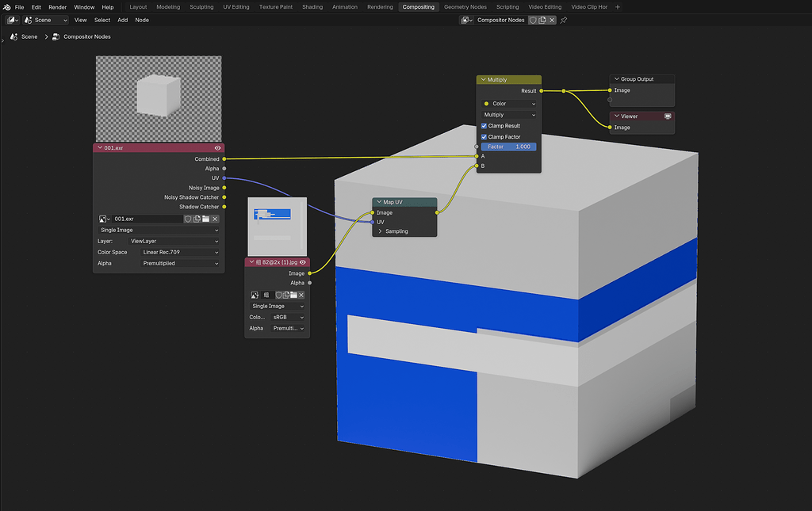Click the 001.exr node preview thumbnail

[159, 99]
